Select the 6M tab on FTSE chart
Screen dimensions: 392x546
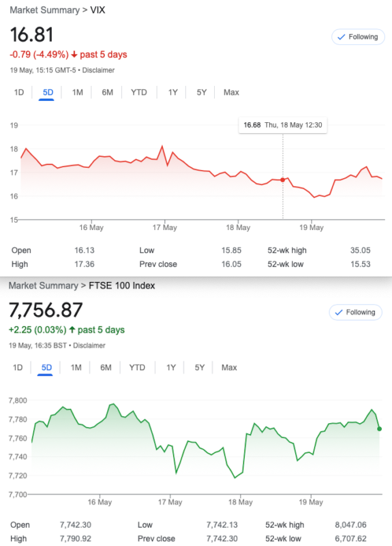pos(106,367)
